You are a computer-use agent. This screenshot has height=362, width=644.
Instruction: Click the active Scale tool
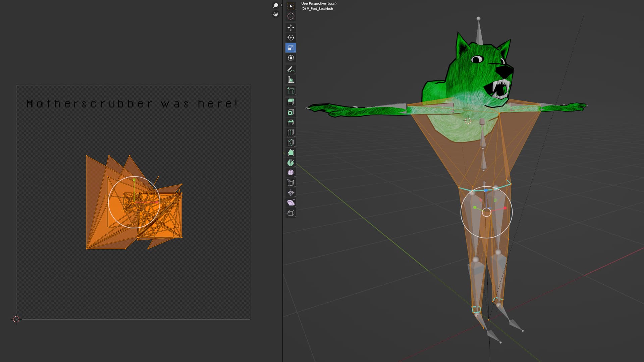coord(291,48)
